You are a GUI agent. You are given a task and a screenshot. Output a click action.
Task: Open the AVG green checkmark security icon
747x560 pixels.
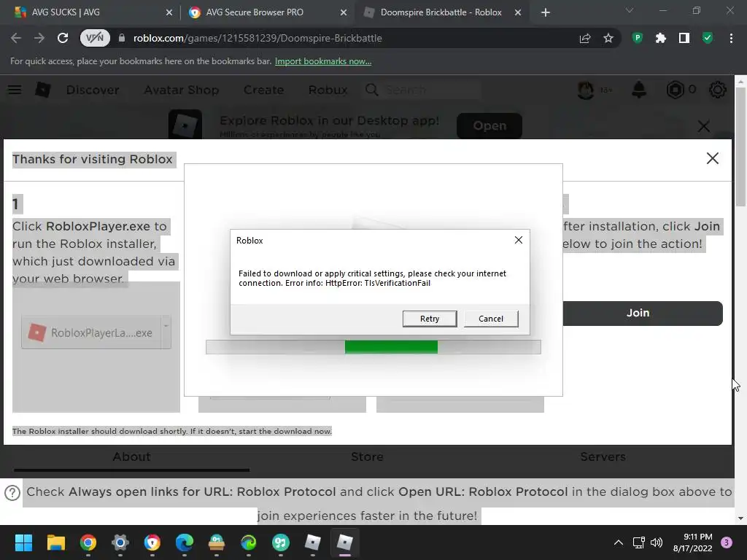[708, 38]
